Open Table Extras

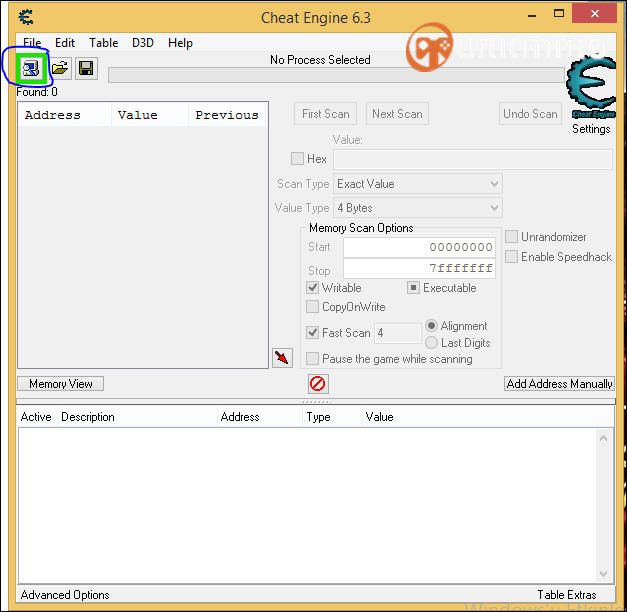567,595
